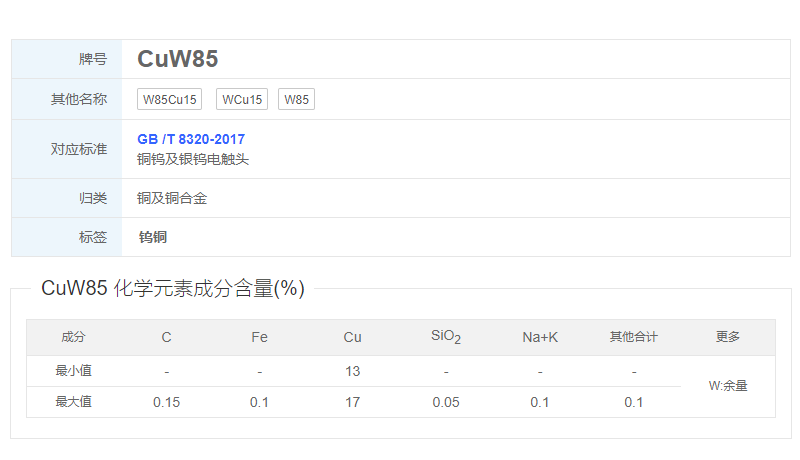Click the CuW85 grade title
Image resolution: width=800 pixels, height=460 pixels.
tap(178, 59)
